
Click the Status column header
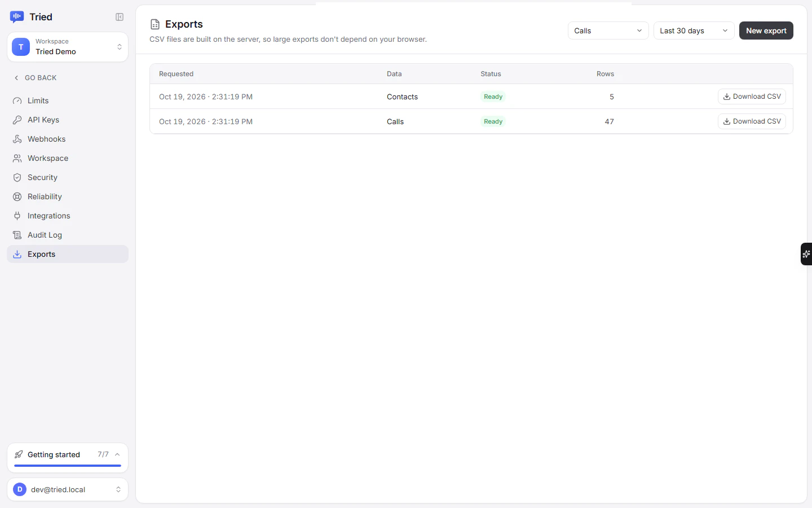click(491, 74)
